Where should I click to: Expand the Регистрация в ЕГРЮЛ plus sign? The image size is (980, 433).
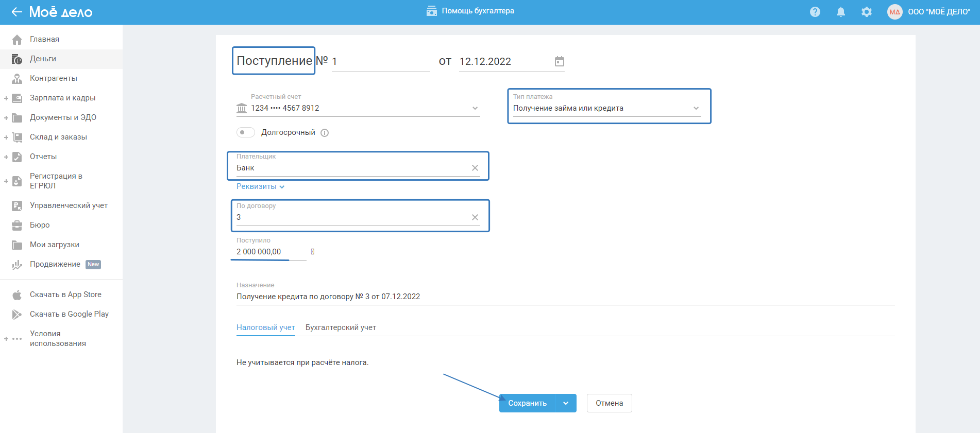point(6,181)
